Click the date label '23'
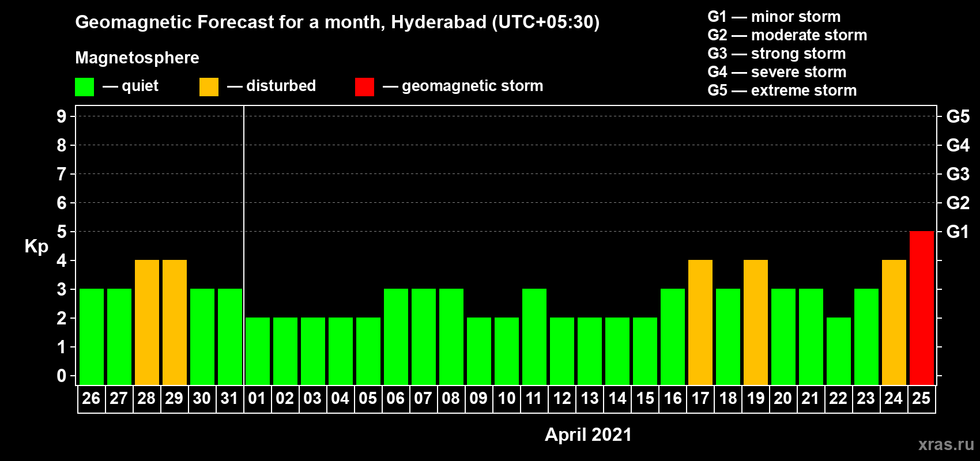The width and height of the screenshot is (980, 461). point(866,398)
